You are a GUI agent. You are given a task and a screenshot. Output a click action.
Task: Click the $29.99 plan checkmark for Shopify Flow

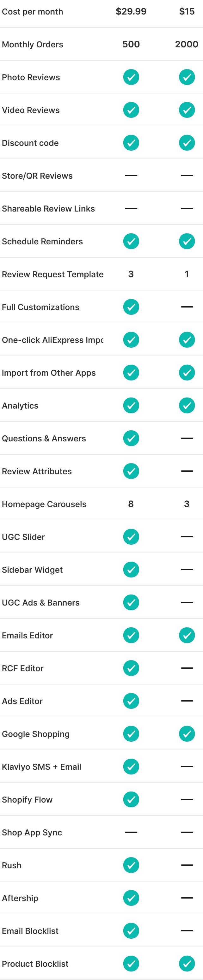pos(131,799)
